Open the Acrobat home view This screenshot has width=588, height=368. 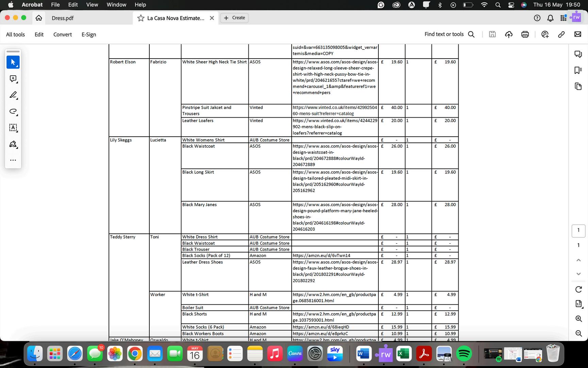(39, 18)
